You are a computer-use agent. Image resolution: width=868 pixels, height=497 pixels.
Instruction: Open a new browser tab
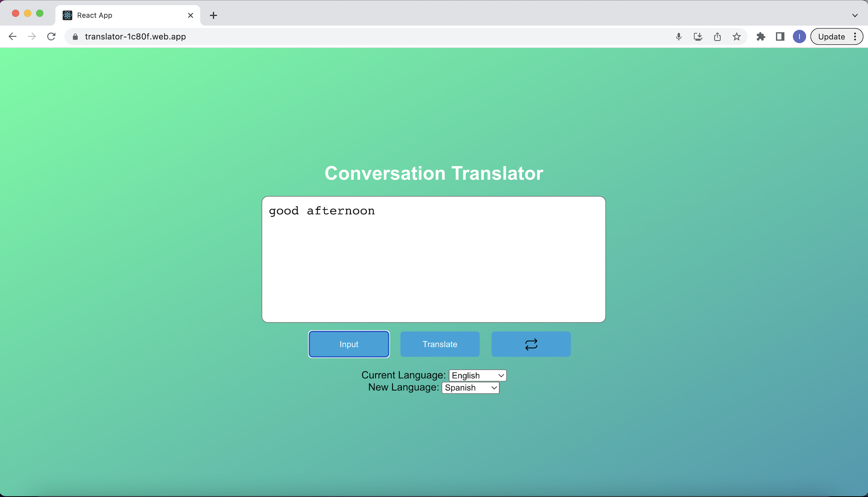point(213,15)
